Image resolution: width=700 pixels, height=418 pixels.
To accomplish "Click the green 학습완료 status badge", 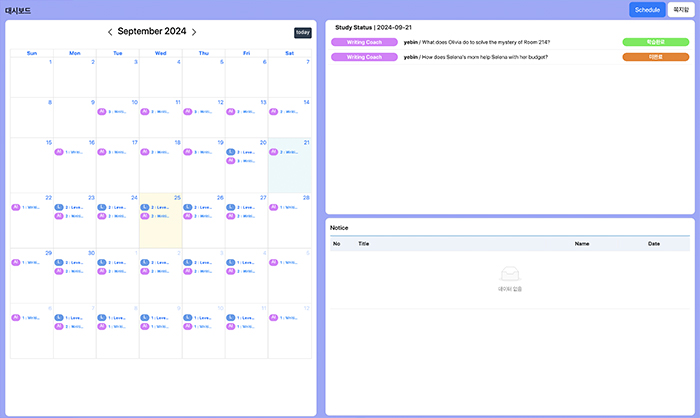I will click(655, 42).
